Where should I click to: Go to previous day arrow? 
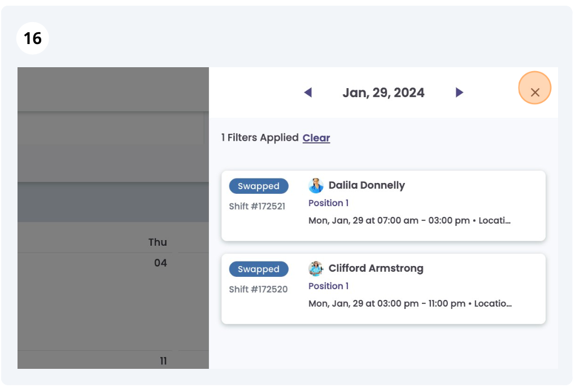coord(308,93)
